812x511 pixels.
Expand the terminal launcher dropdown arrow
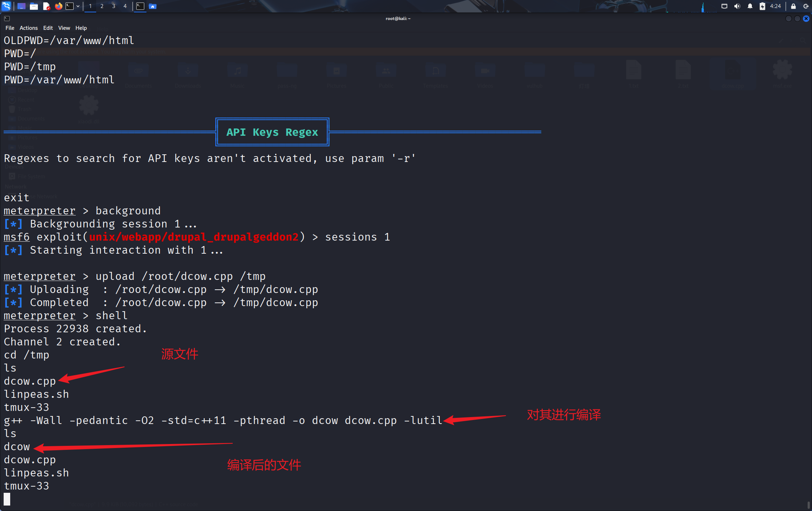pos(78,6)
